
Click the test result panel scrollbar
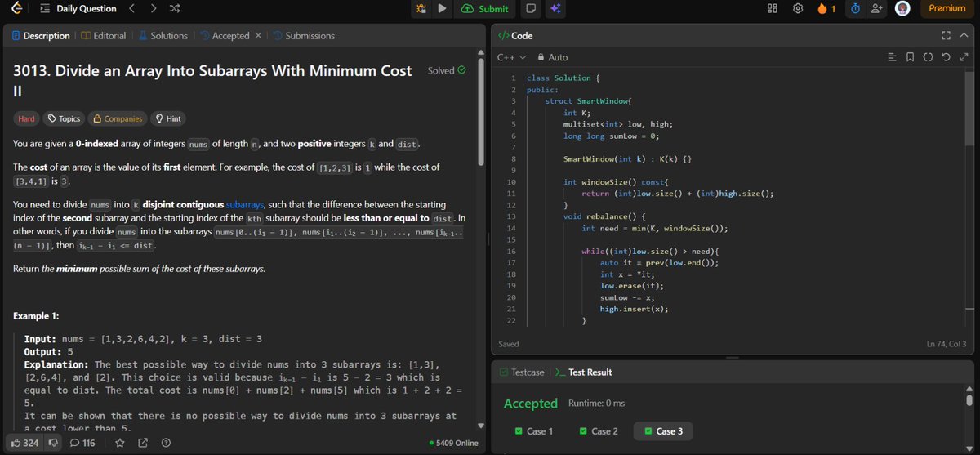[x=970, y=400]
